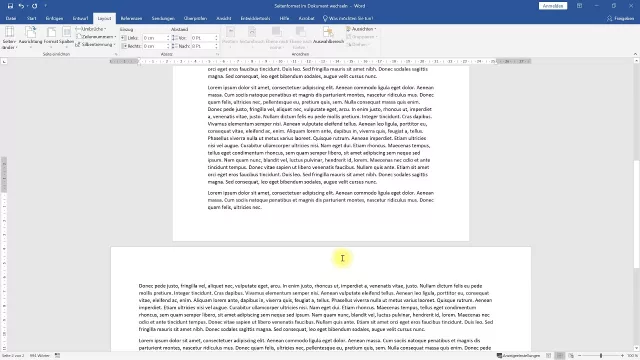Decrease right indent with down stepper

168,48
